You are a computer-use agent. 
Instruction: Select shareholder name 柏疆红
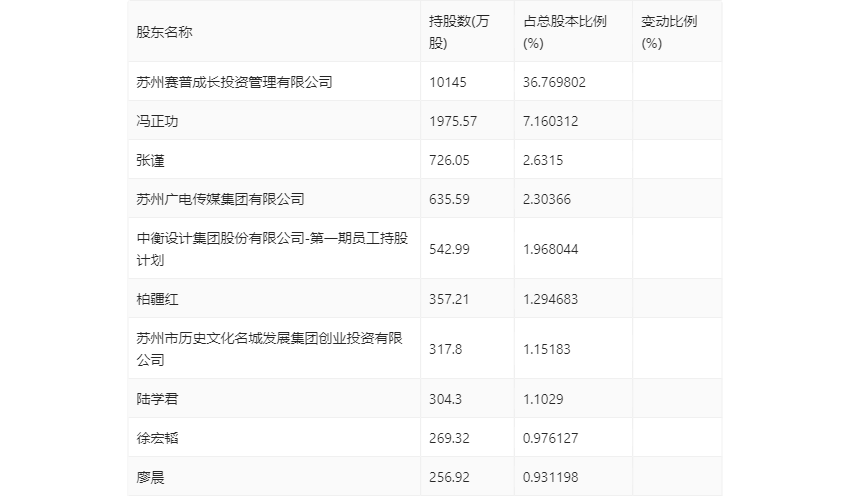tap(157, 299)
